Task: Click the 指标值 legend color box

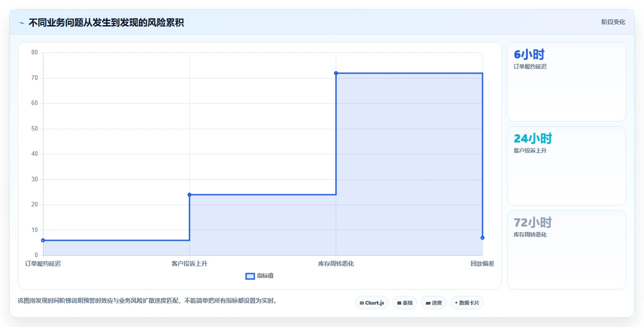Action: [250, 276]
